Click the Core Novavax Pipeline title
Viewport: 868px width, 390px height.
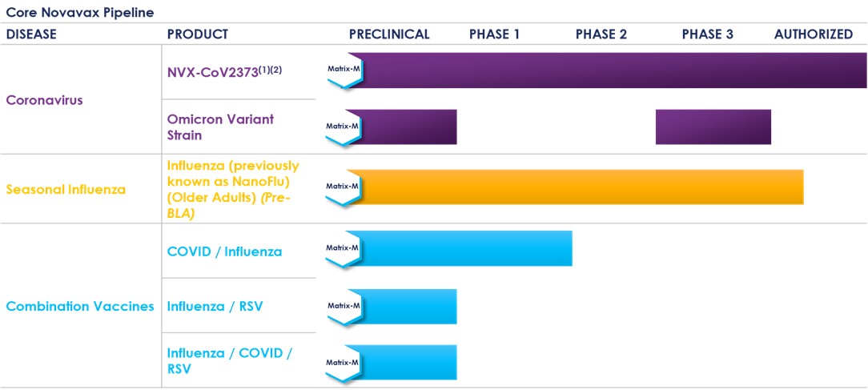(x=80, y=13)
